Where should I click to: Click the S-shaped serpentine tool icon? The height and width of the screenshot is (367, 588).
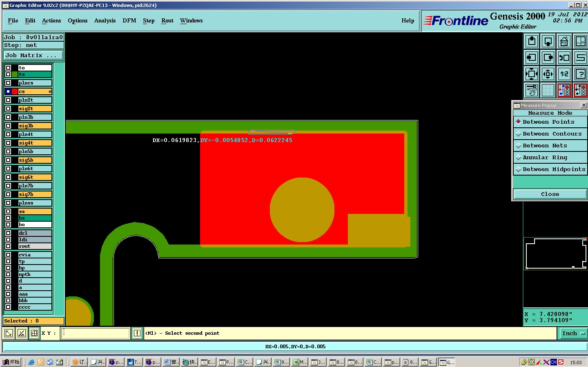click(580, 58)
